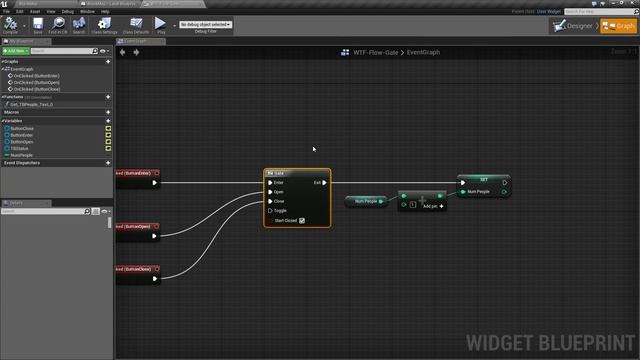Switch to Graph mode

[618, 26]
